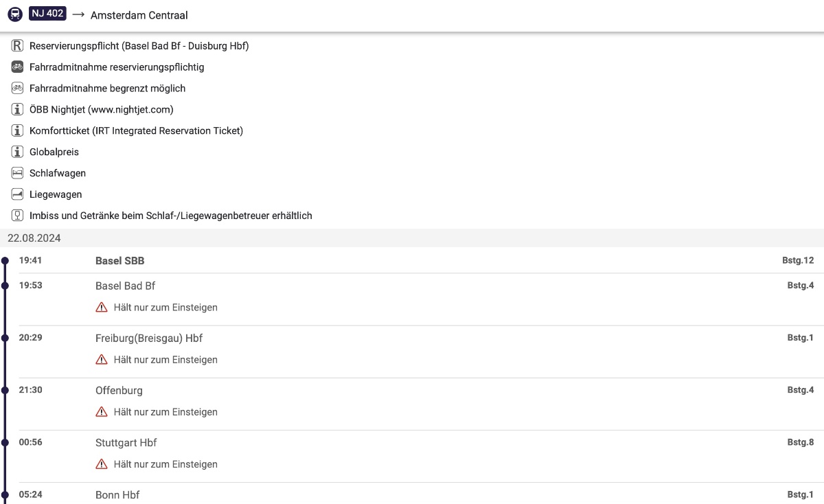824x504 pixels.
Task: Open the Freiburg(Breisgau) Hbf station entry
Action: coord(148,339)
